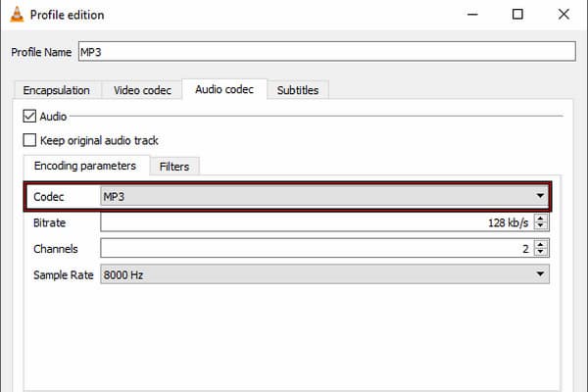Uncheck the Audio checkbox
The image size is (588, 392).
coord(29,117)
